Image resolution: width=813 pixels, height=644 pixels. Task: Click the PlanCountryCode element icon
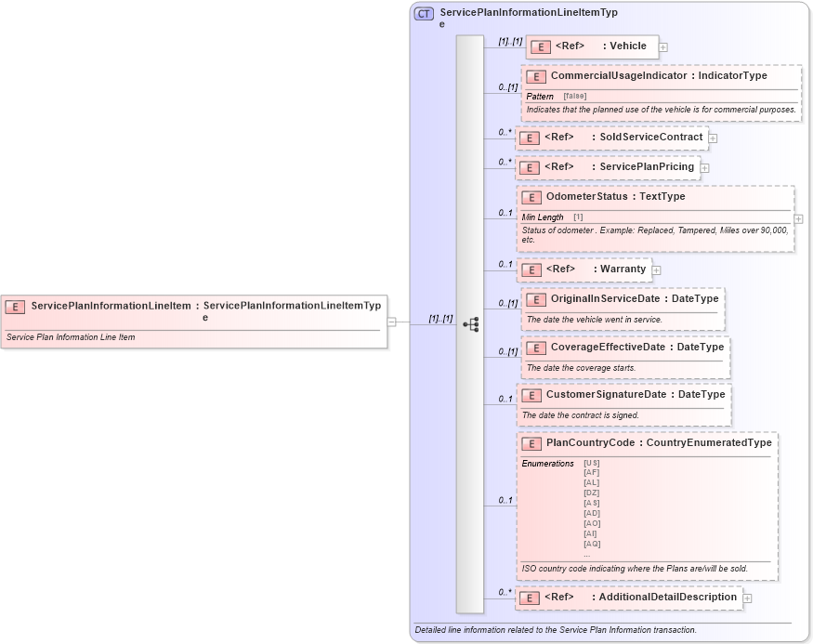click(531, 443)
